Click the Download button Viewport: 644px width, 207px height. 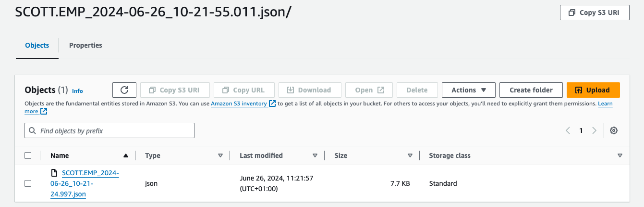click(310, 90)
